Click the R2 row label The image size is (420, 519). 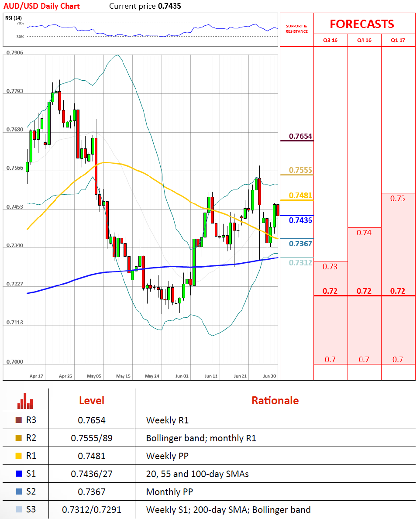point(31,438)
